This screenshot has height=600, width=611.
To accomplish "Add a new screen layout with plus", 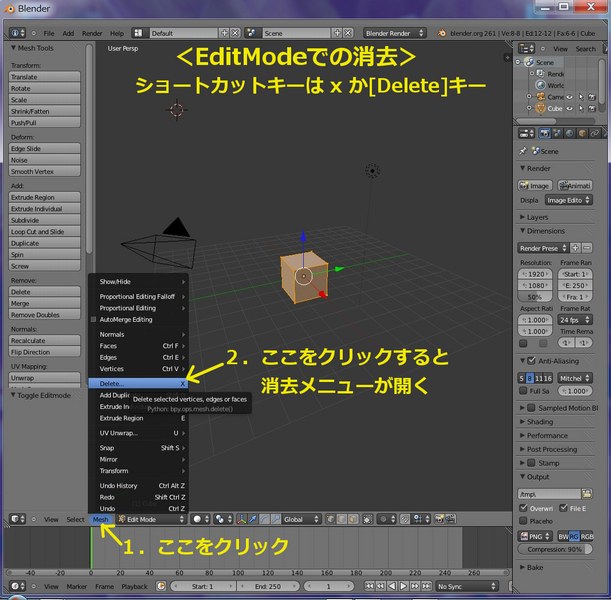I will tap(224, 33).
